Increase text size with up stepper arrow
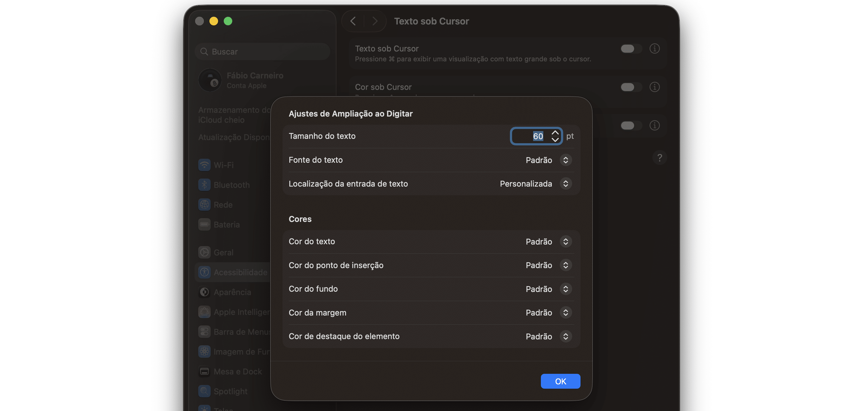The width and height of the screenshot is (868, 411). (555, 133)
